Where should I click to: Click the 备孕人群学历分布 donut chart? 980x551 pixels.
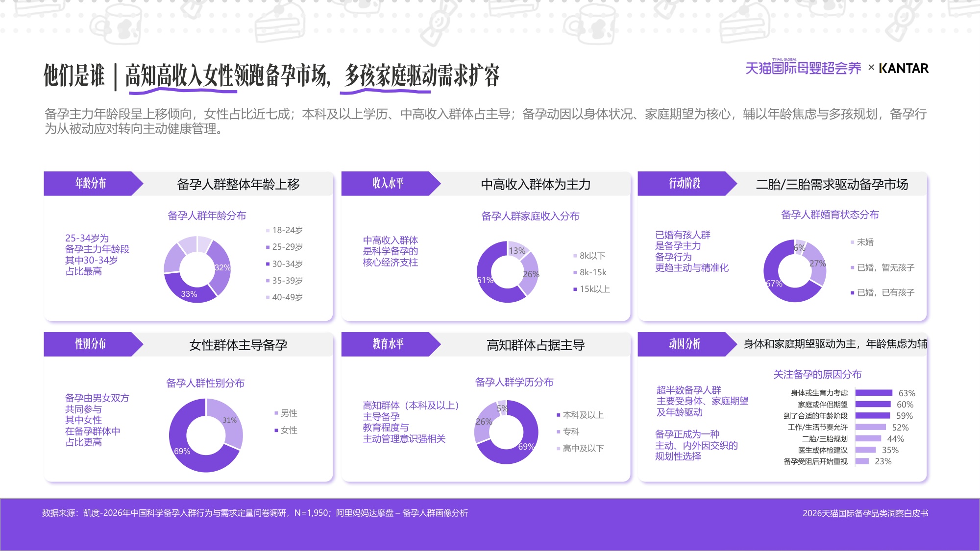point(506,432)
